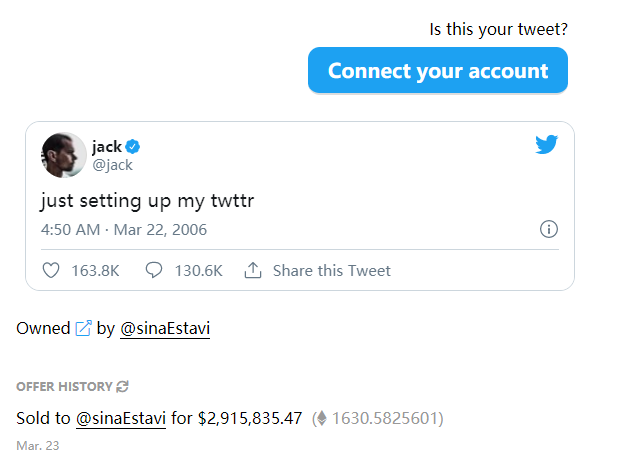
Task: Refresh the offer history
Action: point(123,386)
